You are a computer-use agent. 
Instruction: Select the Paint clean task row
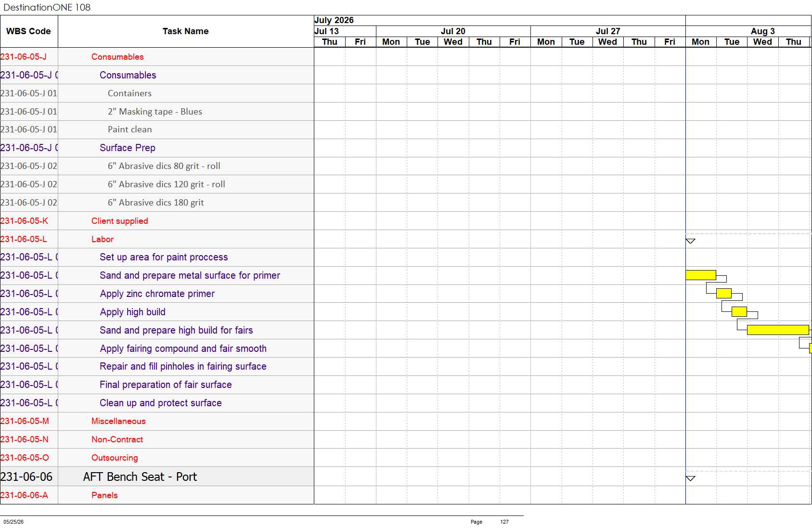click(x=157, y=129)
